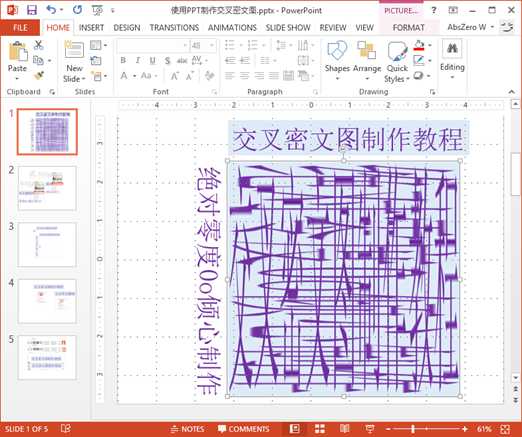Switch to Normal view in status bar
This screenshot has height=437, width=522.
pos(294,429)
